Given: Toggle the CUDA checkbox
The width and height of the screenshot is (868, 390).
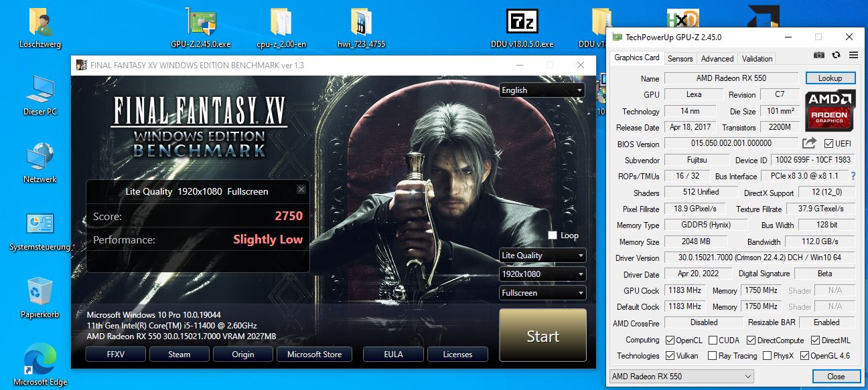Looking at the screenshot, I should coord(713,340).
